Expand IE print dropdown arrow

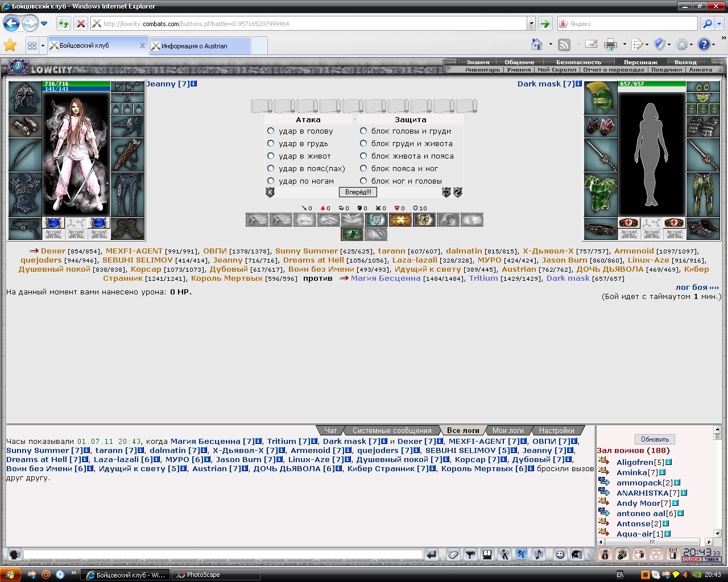click(624, 44)
